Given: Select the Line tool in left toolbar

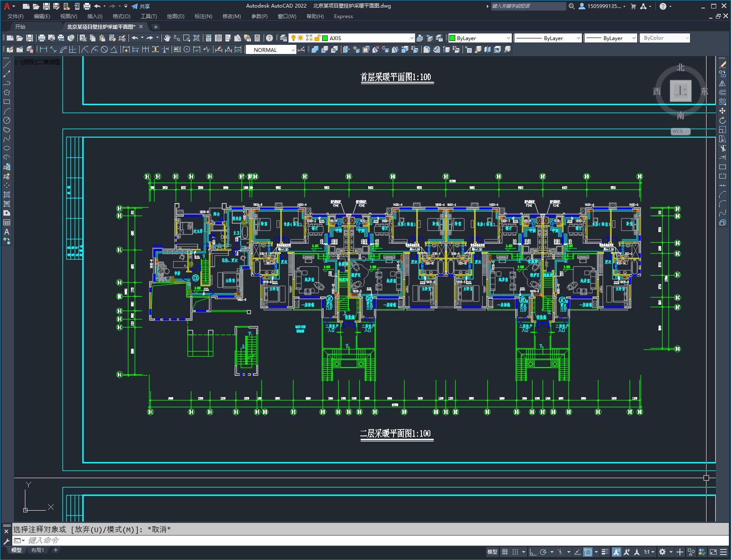Looking at the screenshot, I should [7, 65].
